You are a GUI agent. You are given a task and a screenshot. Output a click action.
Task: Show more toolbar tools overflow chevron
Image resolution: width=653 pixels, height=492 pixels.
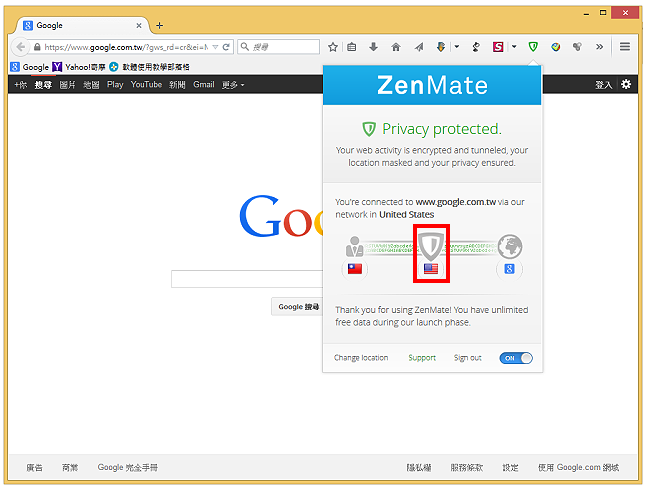[x=599, y=47]
